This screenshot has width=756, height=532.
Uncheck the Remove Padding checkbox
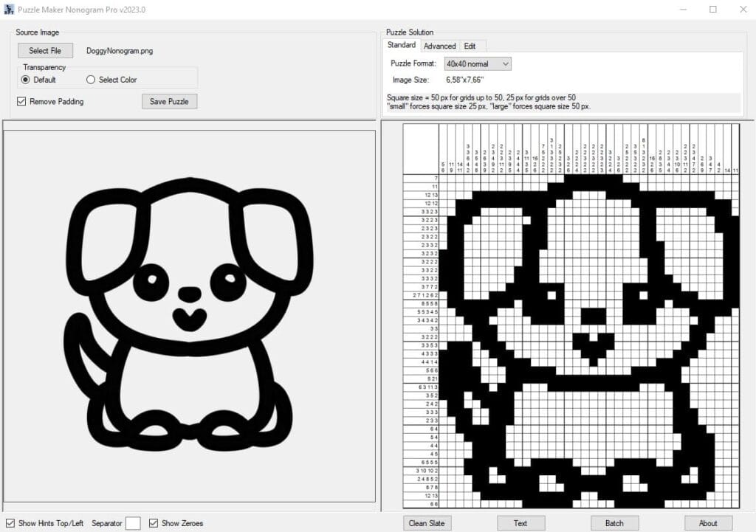tap(21, 101)
